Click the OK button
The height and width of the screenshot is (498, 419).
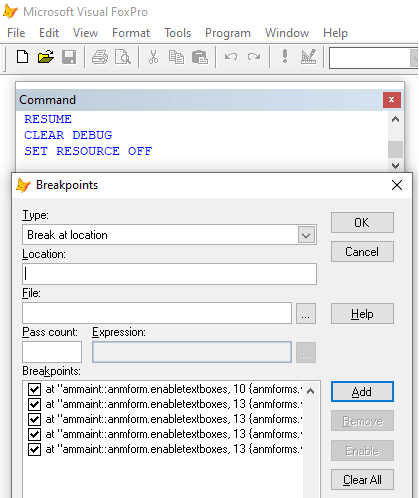pos(362,223)
